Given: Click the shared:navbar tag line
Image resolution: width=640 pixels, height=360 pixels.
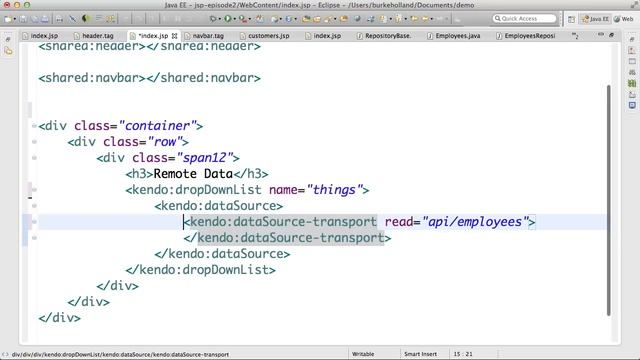Looking at the screenshot, I should [x=149, y=78].
